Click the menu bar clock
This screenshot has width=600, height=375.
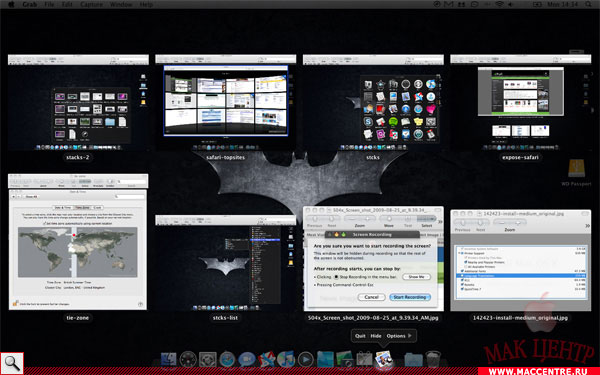point(562,4)
